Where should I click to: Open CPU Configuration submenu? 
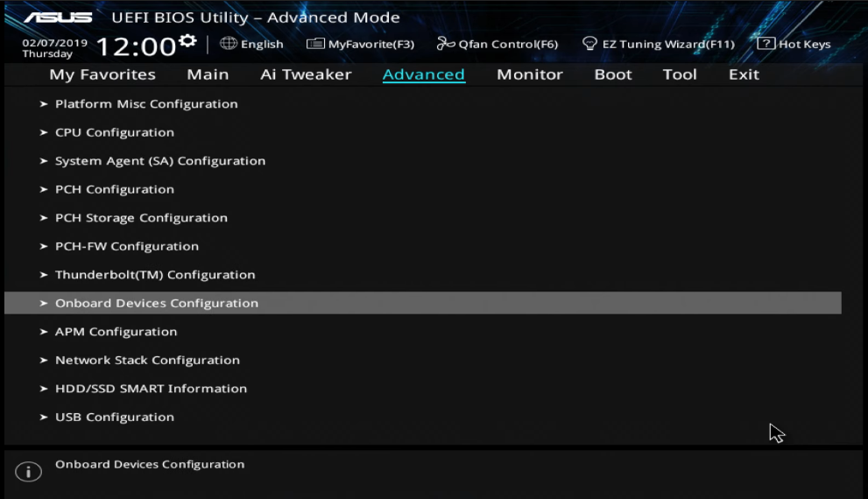pos(115,133)
